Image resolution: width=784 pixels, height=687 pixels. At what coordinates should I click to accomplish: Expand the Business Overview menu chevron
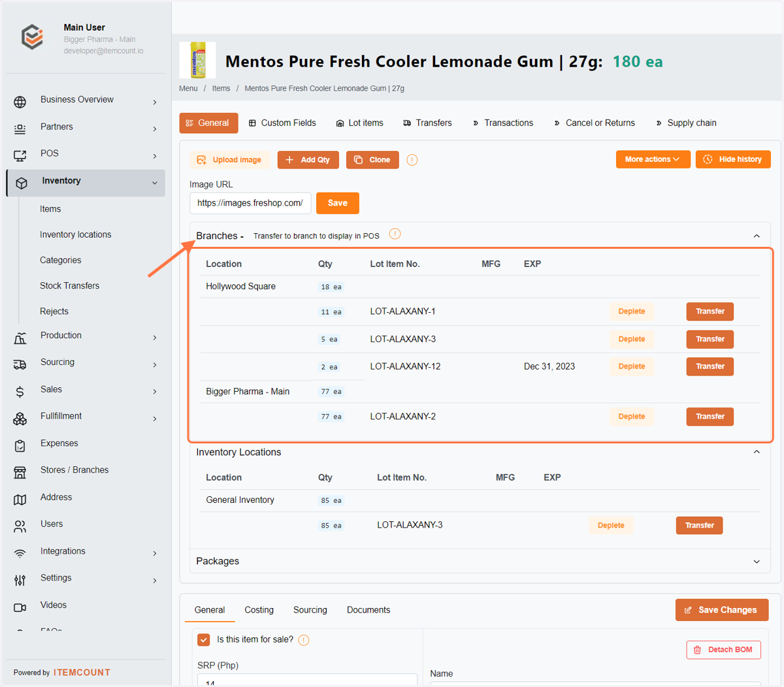[155, 102]
